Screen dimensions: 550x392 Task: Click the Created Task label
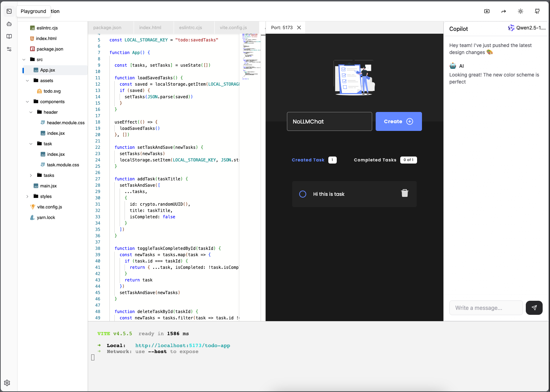[308, 160]
